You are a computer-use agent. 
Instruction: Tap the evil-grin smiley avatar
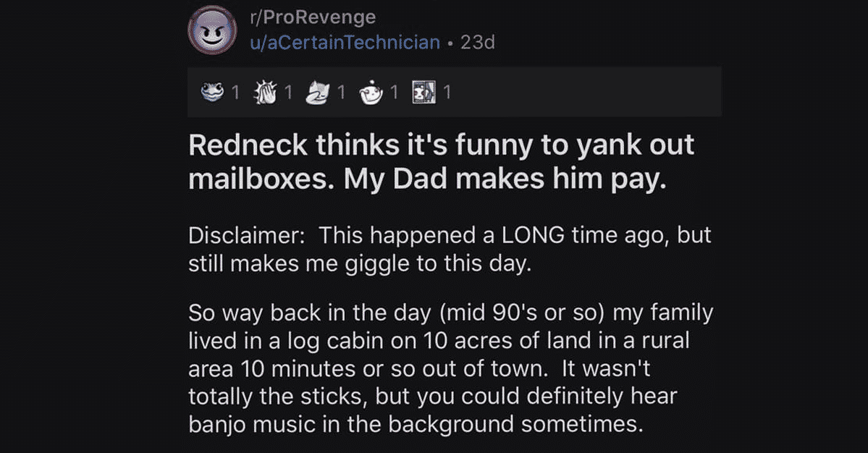tap(213, 30)
